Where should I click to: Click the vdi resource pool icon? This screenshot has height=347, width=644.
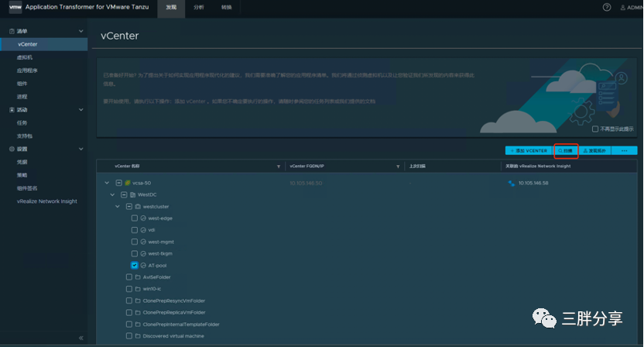[x=143, y=230]
